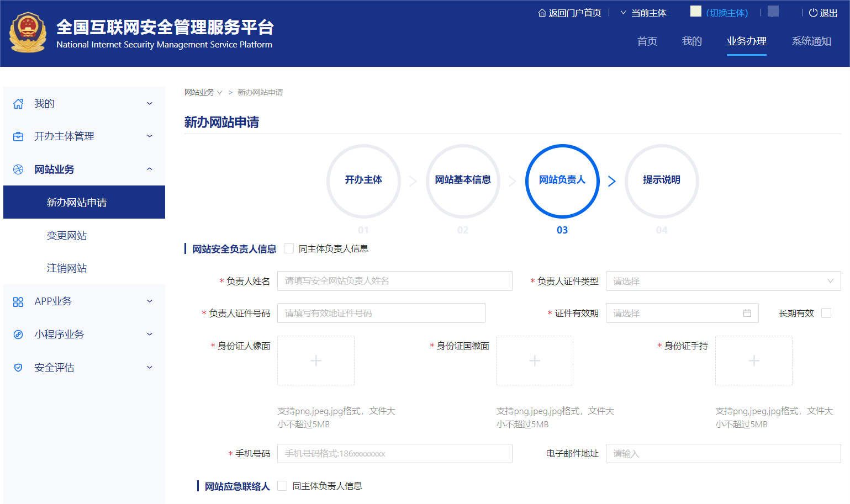Open 我的 home icon in sidebar
This screenshot has width=850, height=504.
tap(18, 103)
